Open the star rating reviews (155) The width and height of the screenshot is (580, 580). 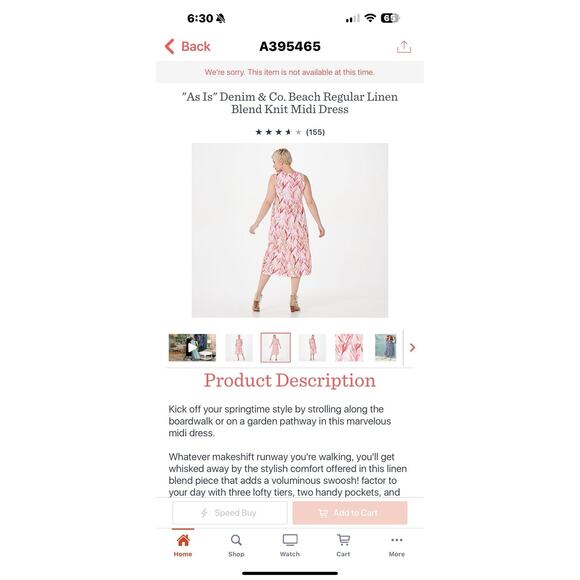click(x=290, y=132)
